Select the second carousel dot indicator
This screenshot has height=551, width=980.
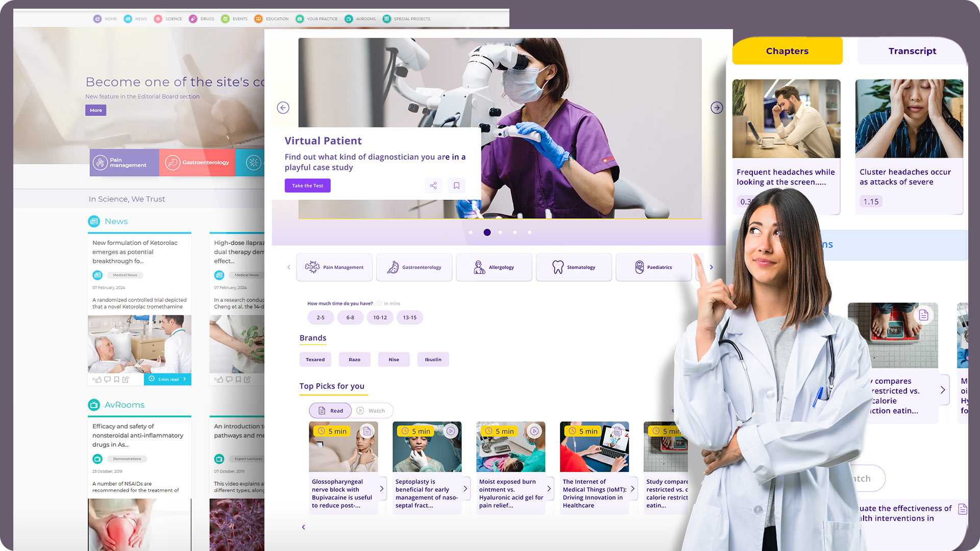click(x=486, y=232)
